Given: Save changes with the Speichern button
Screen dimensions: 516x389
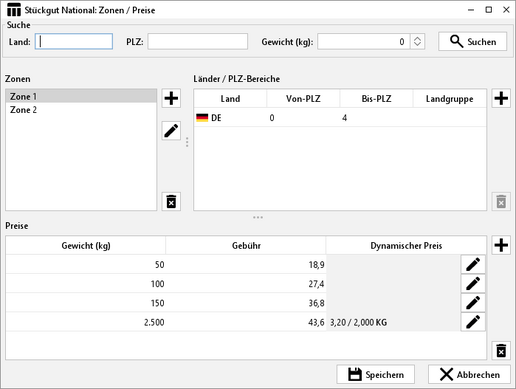Looking at the screenshot, I should click(x=376, y=374).
